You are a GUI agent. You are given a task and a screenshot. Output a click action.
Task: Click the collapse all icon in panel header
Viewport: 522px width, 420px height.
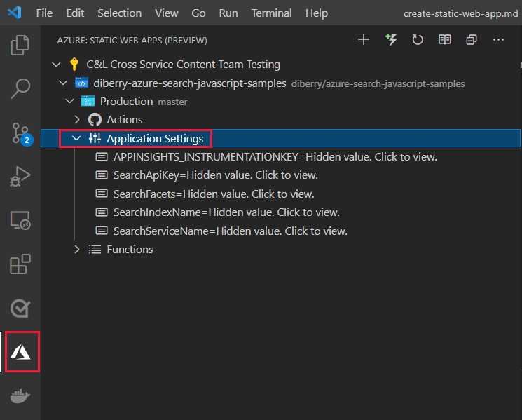pyautogui.click(x=472, y=40)
